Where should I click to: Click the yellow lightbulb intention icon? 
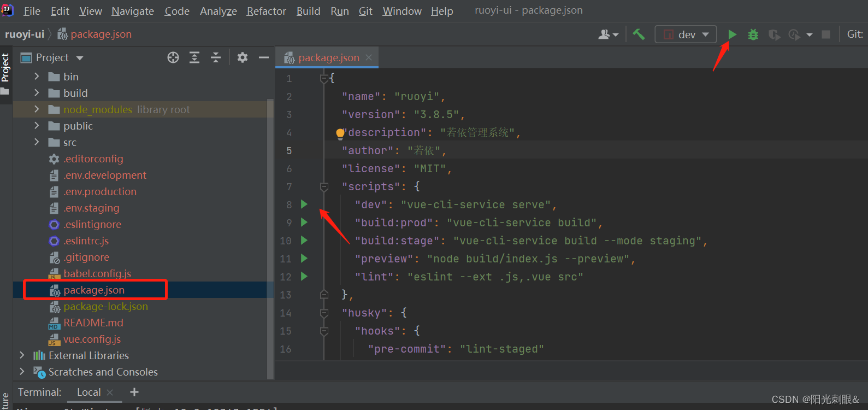[x=340, y=133]
